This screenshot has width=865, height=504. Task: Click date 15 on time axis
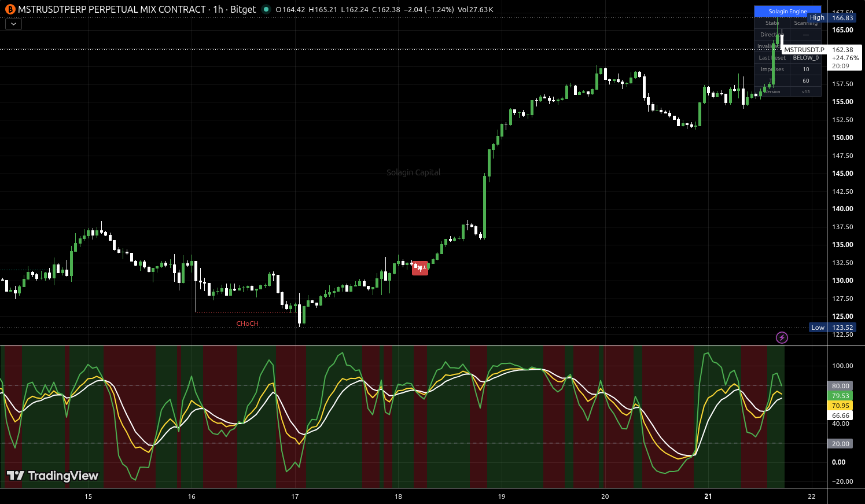click(x=89, y=496)
